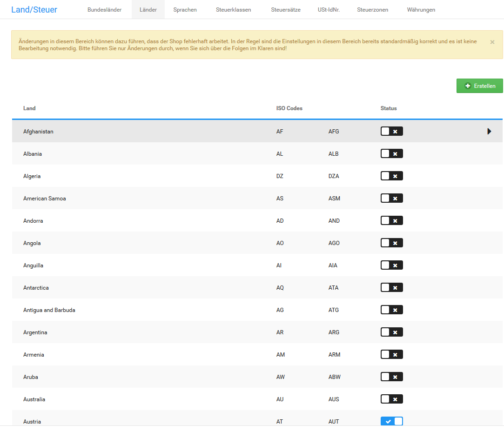Go to the Steuerklassen tab
Viewport: 504px width, 431px height.
tap(233, 10)
